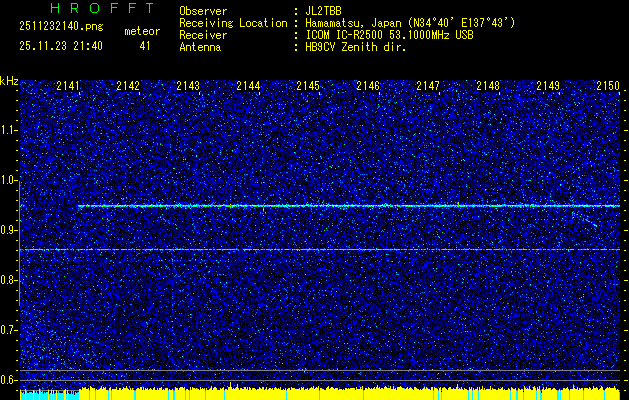Click the meteor count value 41
This screenshot has height=400, width=629.
point(145,45)
